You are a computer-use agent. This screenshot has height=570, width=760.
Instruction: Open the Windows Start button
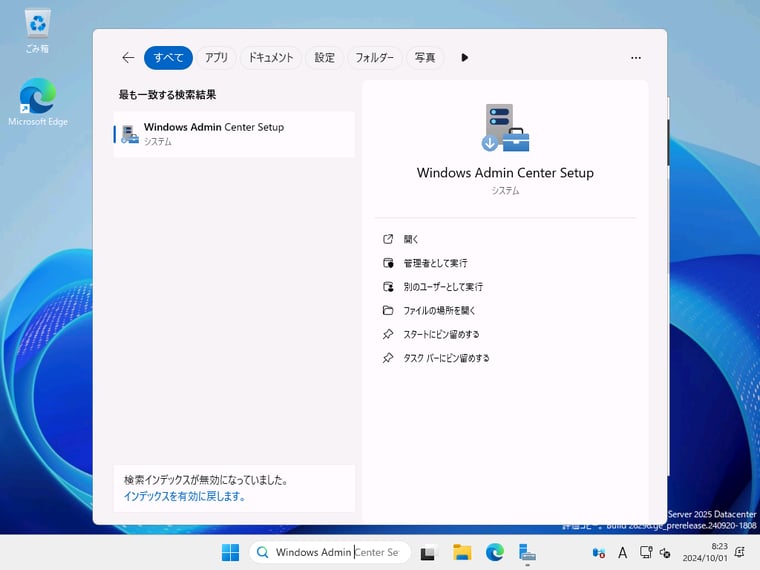click(x=230, y=552)
